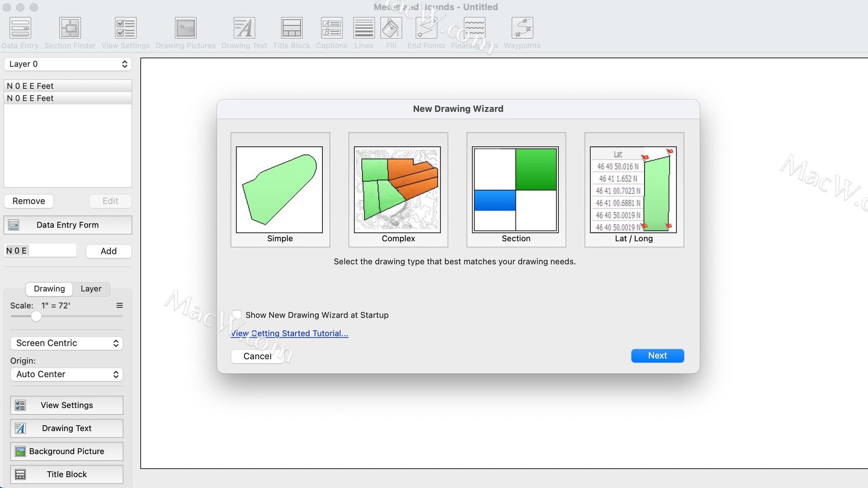The width and height of the screenshot is (868, 488).
Task: Open the Layer 0 dropdown
Action: [68, 64]
